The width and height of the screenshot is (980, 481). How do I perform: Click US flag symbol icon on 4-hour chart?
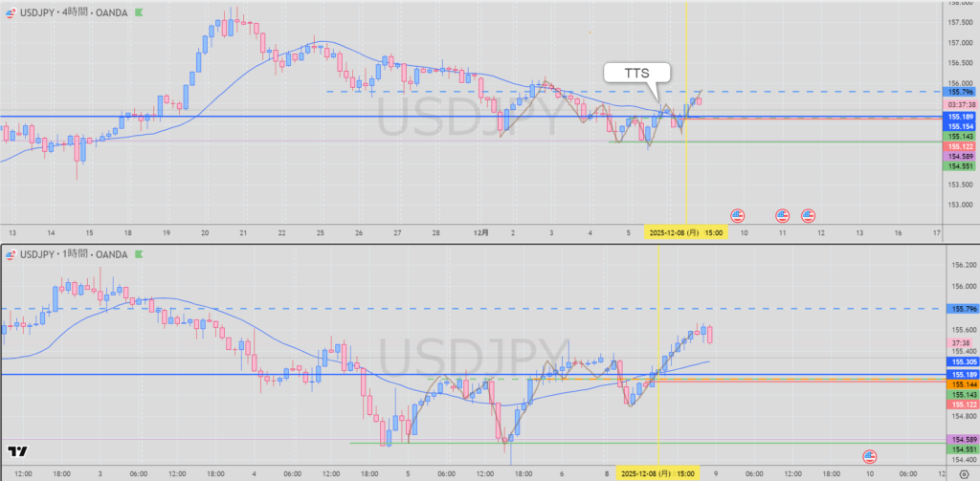(x=9, y=14)
